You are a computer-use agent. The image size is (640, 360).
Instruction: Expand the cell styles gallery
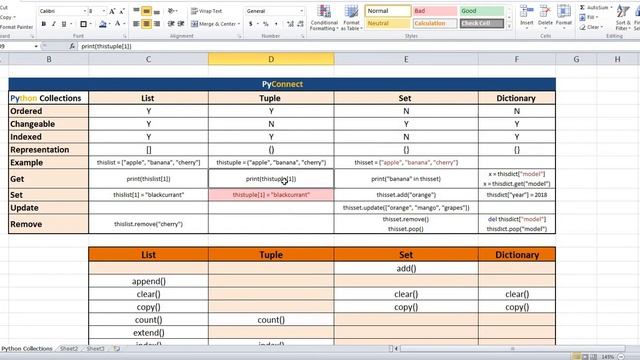[x=509, y=26]
